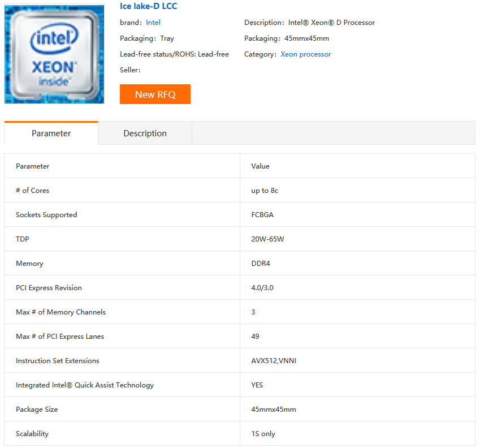
Task: Click the '49' PCI lanes value
Action: coord(256,337)
